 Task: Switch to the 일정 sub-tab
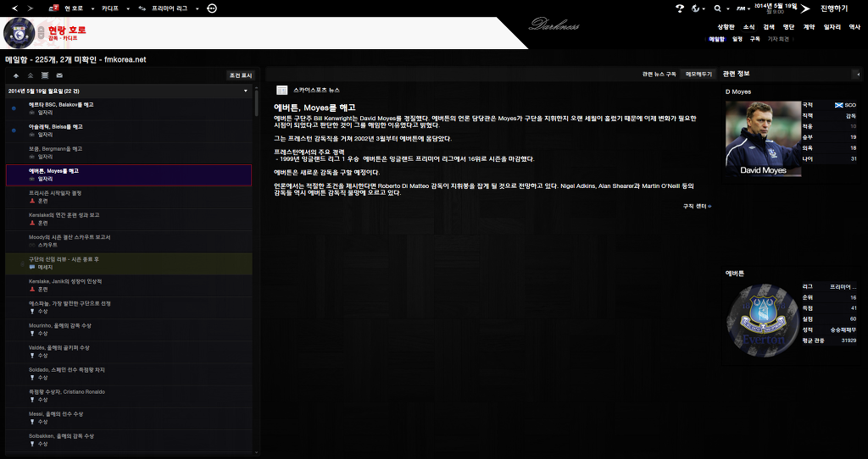737,39
